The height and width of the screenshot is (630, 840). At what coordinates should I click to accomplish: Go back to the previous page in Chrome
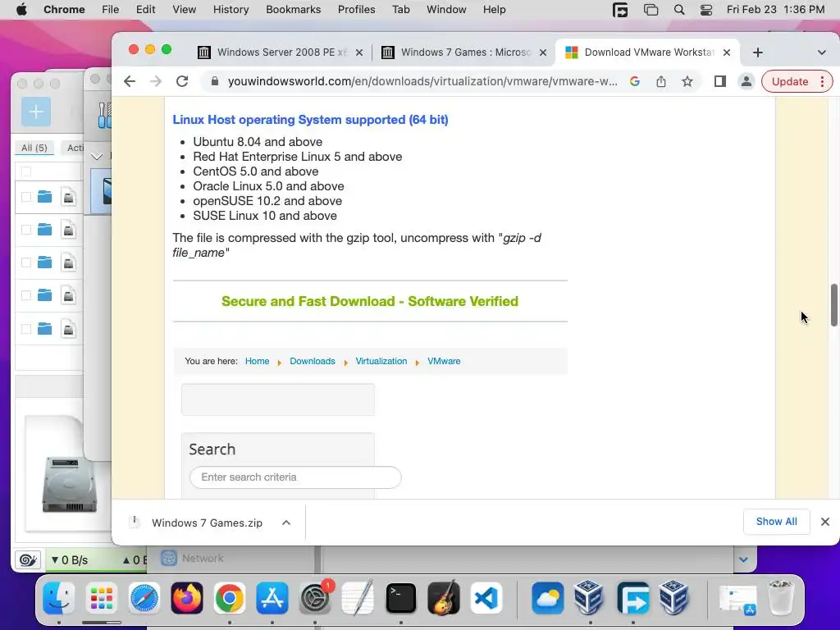(129, 81)
